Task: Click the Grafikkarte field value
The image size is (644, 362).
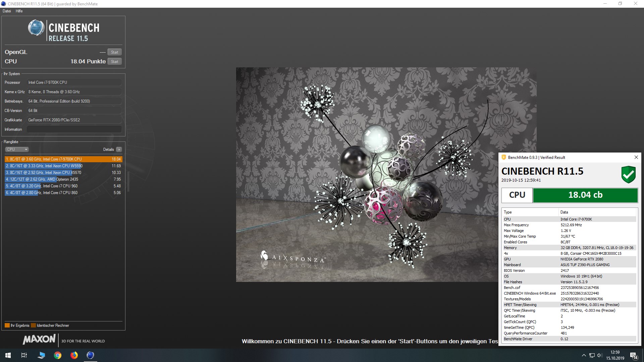Action: [x=74, y=120]
